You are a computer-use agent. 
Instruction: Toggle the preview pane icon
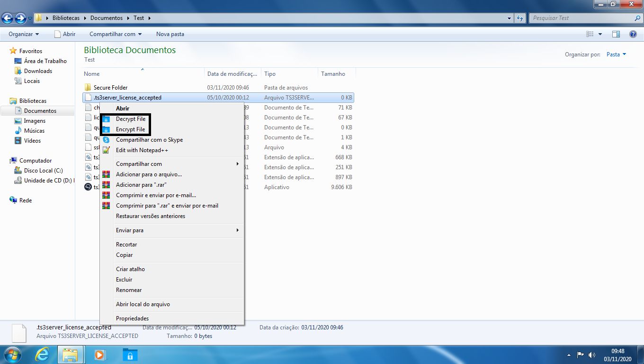tap(616, 34)
